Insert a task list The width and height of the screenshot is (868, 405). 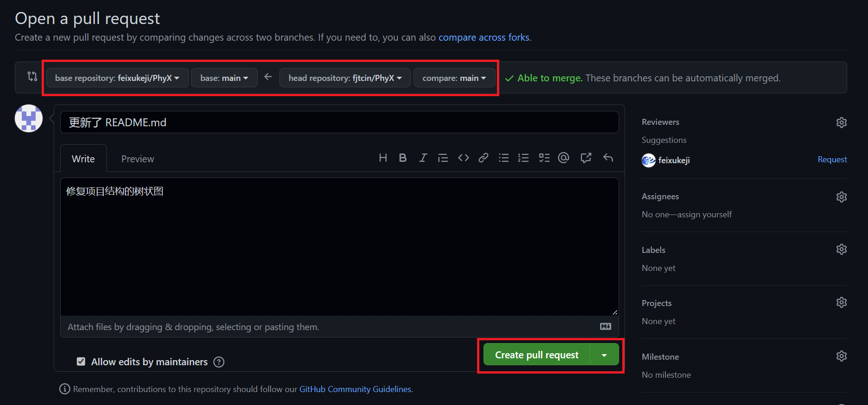point(544,158)
